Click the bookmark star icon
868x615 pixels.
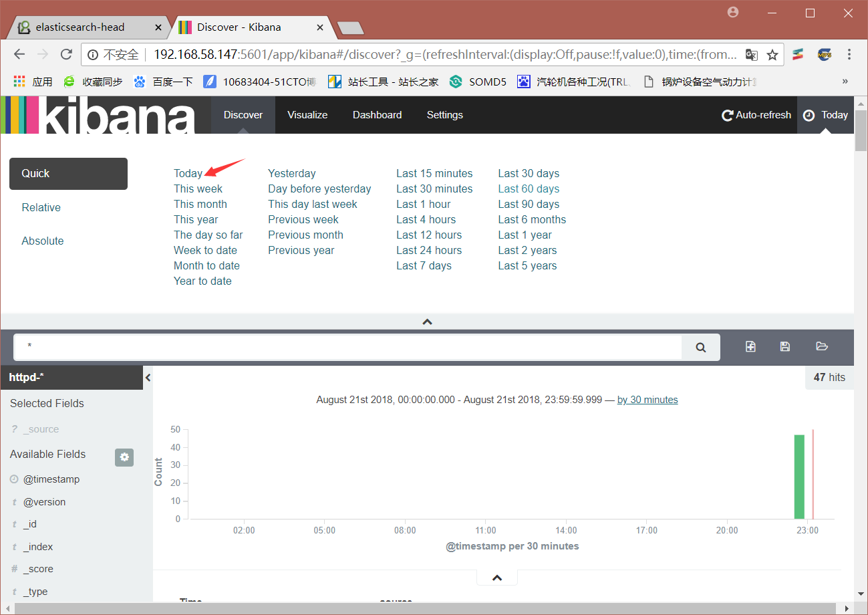click(772, 55)
